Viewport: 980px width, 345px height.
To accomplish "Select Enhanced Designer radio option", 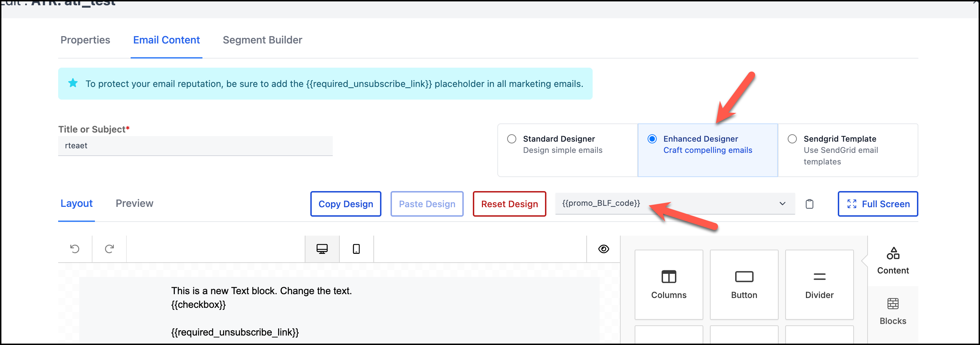I will 652,139.
